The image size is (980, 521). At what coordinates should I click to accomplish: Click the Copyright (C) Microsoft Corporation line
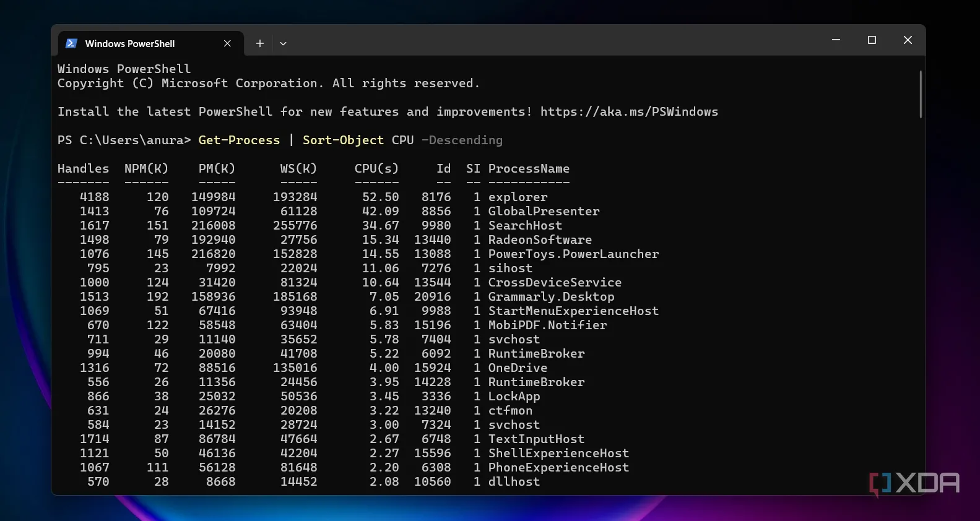coord(268,84)
